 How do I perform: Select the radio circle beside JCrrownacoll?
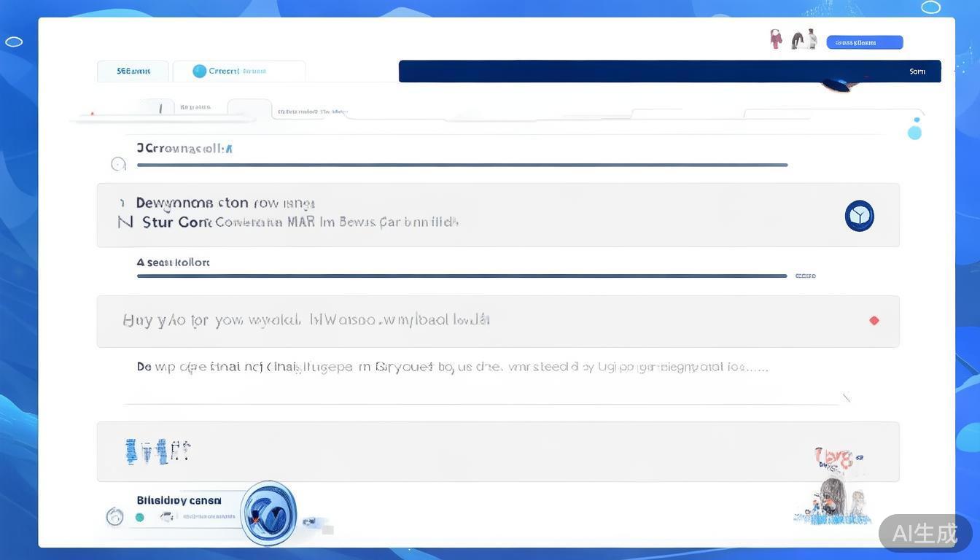(118, 164)
